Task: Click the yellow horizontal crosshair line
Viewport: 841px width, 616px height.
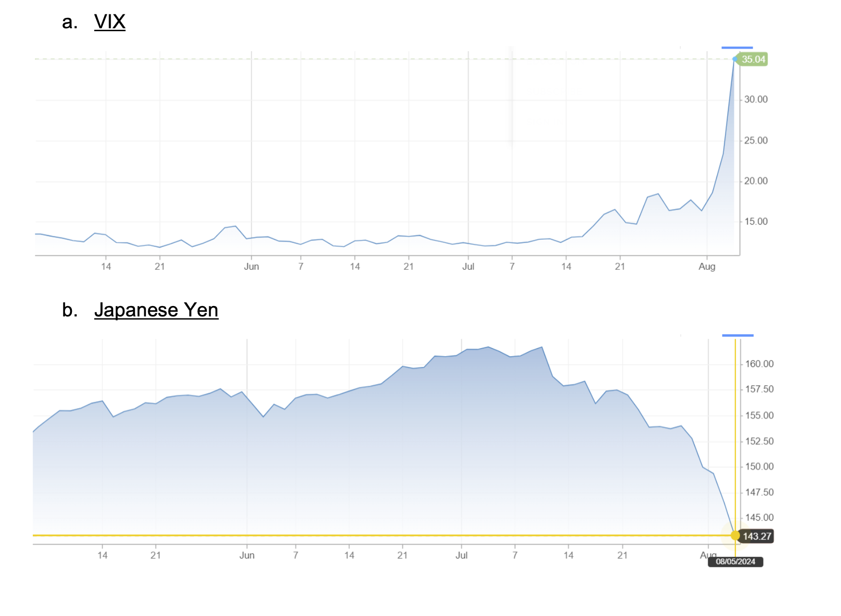Action: point(347,536)
